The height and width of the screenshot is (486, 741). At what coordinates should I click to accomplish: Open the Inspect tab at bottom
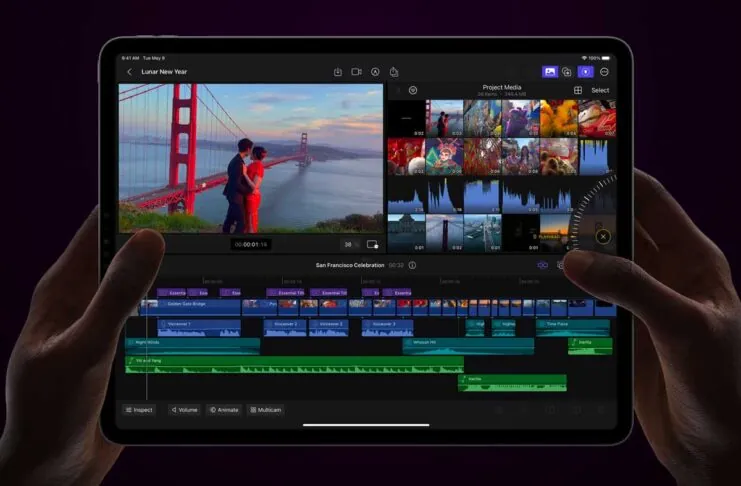tap(139, 410)
